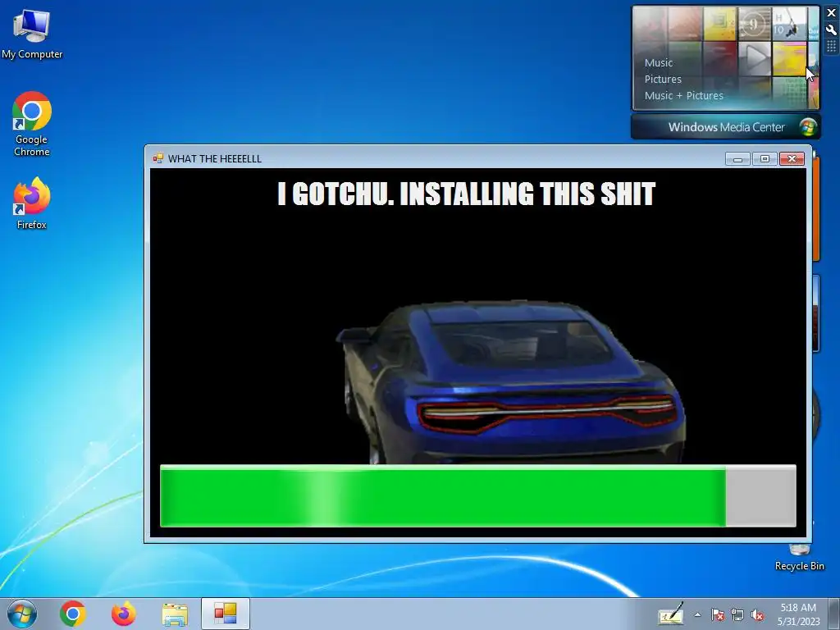Select the play button tile in the gadget
Viewport: 840px width, 630px height.
(x=755, y=58)
